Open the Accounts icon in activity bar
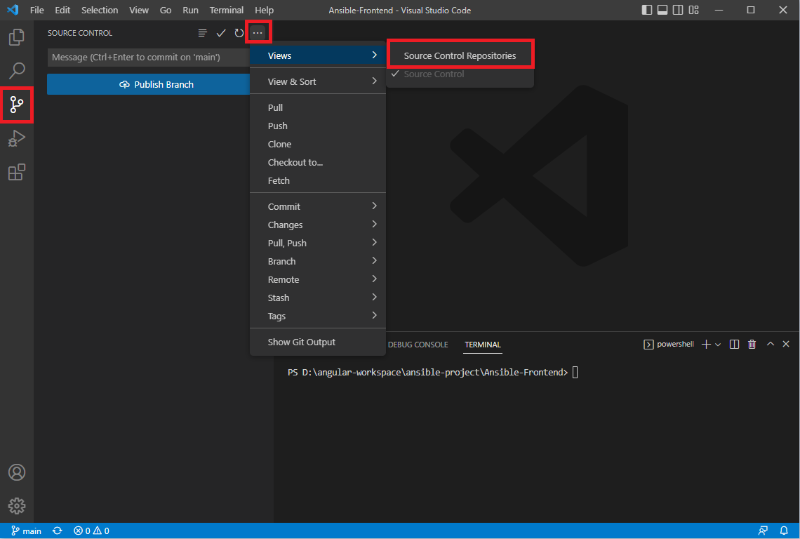 coord(16,472)
